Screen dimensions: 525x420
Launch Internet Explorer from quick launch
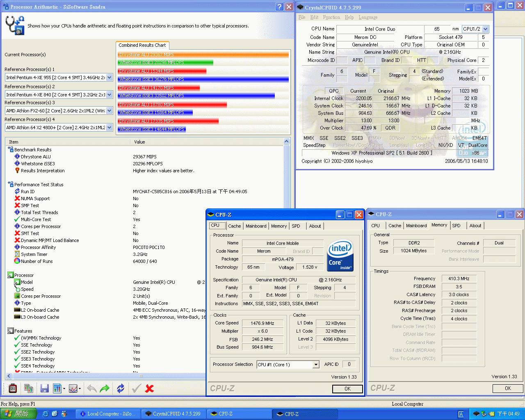click(x=45, y=414)
